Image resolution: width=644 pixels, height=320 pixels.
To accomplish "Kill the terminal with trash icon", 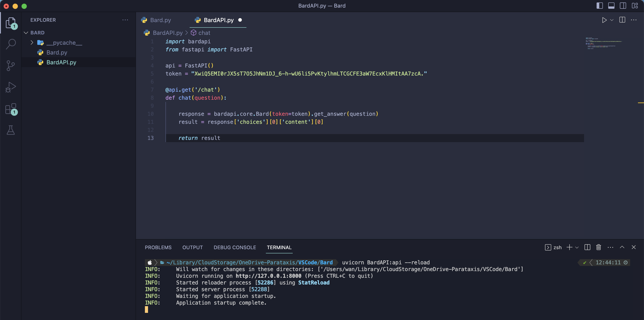I will coord(598,247).
